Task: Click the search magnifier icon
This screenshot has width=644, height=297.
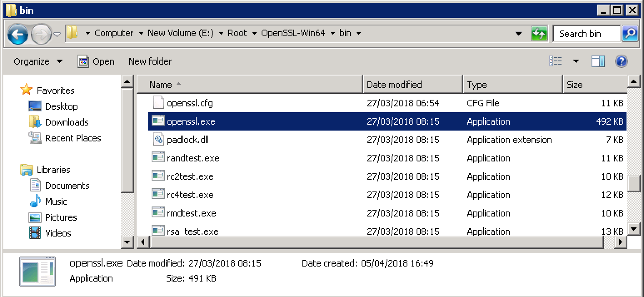Action: [x=630, y=34]
